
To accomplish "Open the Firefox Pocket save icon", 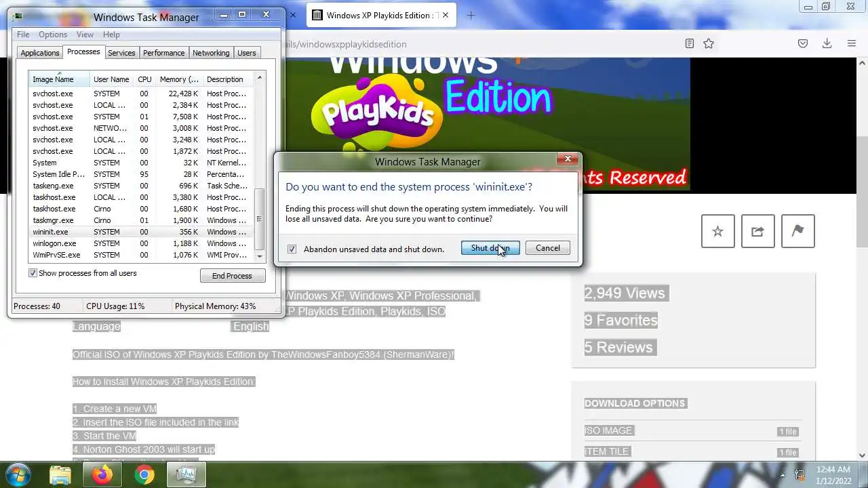I will pyautogui.click(x=803, y=43).
